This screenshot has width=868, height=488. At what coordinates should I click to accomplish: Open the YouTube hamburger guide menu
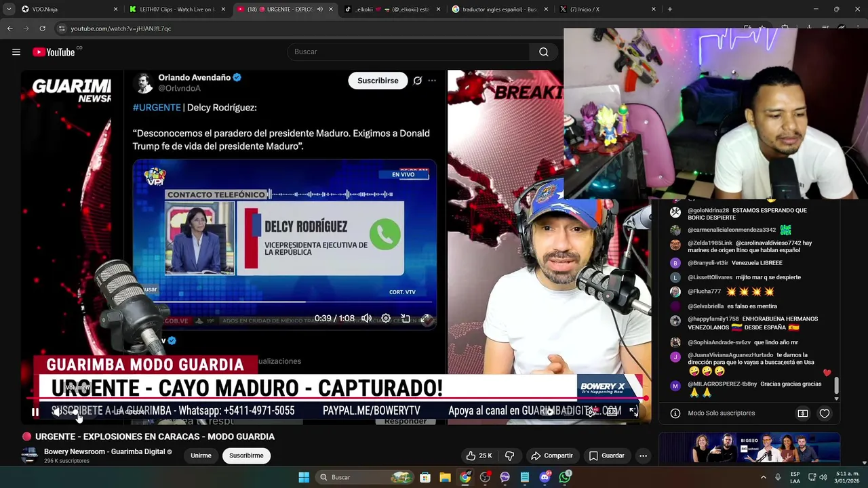click(x=16, y=52)
